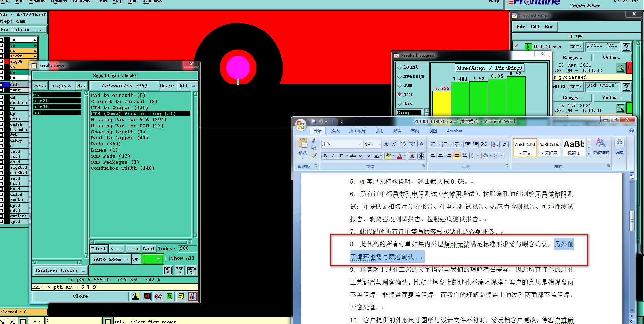Viewport: 644px width, 324px height.
Task: Click the red measurement snapshot icon in Results viewer
Action: pyautogui.click(x=147, y=296)
